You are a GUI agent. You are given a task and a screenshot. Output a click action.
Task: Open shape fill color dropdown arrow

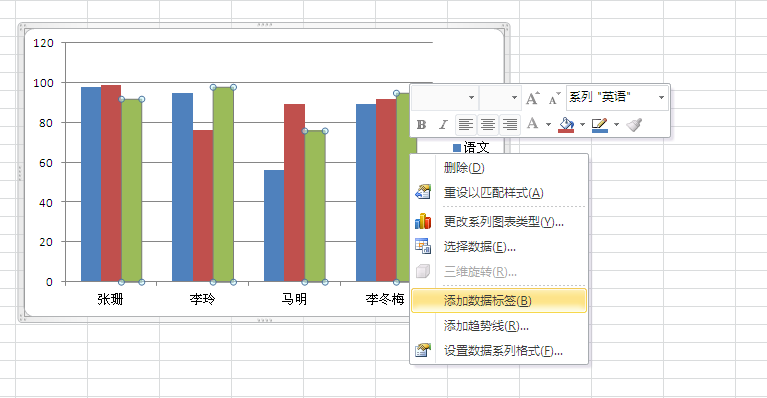click(582, 125)
